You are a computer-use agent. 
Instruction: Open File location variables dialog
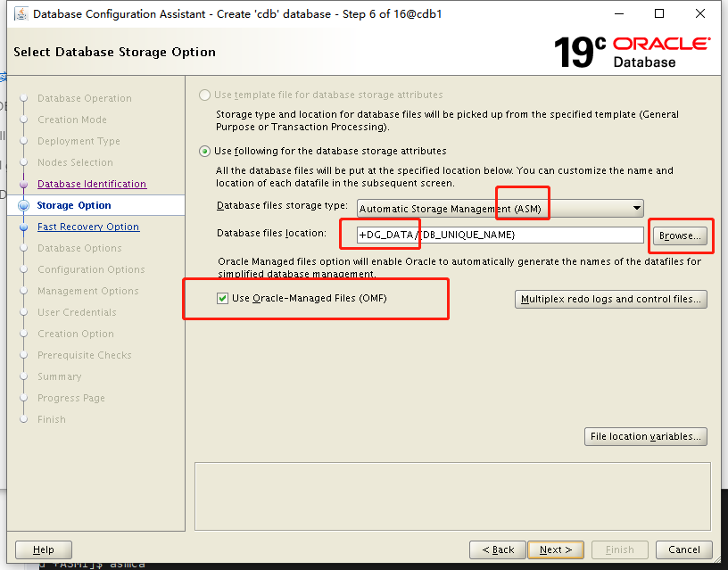point(645,437)
